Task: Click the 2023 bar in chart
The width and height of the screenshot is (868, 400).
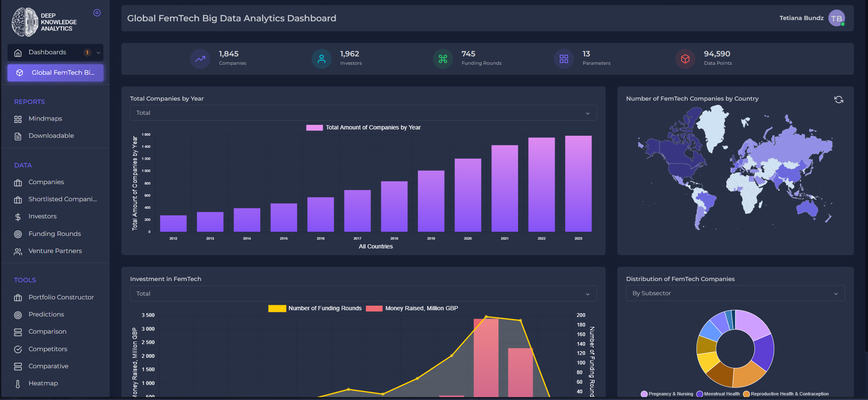Action: point(578,184)
